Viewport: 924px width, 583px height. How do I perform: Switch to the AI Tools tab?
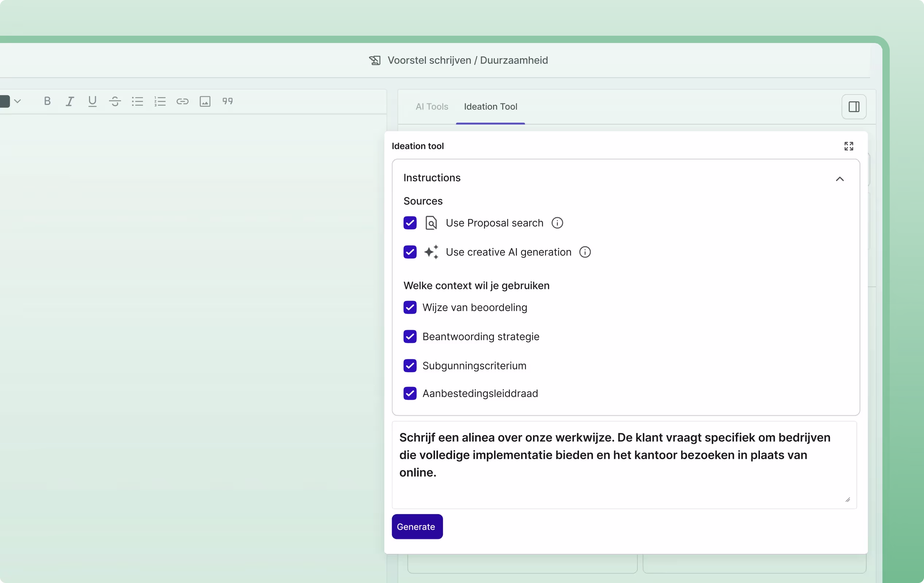(432, 107)
